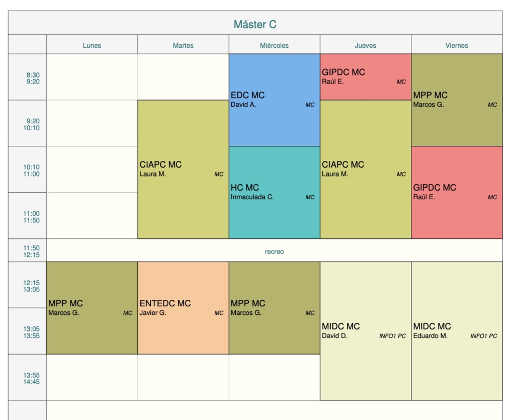515x420 pixels.
Task: Select the Jueves day header
Action: click(x=366, y=45)
